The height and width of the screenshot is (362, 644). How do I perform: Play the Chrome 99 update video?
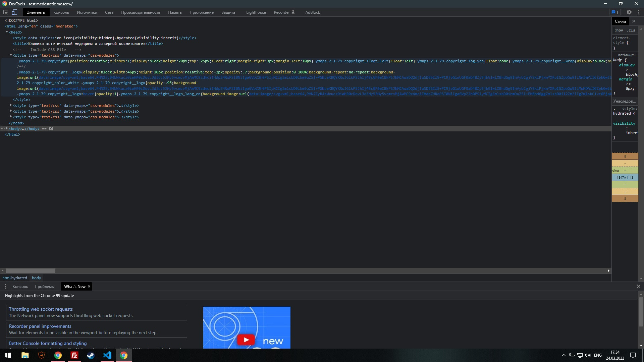coord(246,340)
